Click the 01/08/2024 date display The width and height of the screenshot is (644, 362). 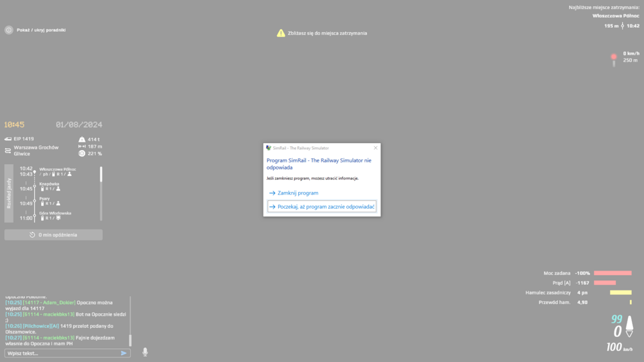79,124
